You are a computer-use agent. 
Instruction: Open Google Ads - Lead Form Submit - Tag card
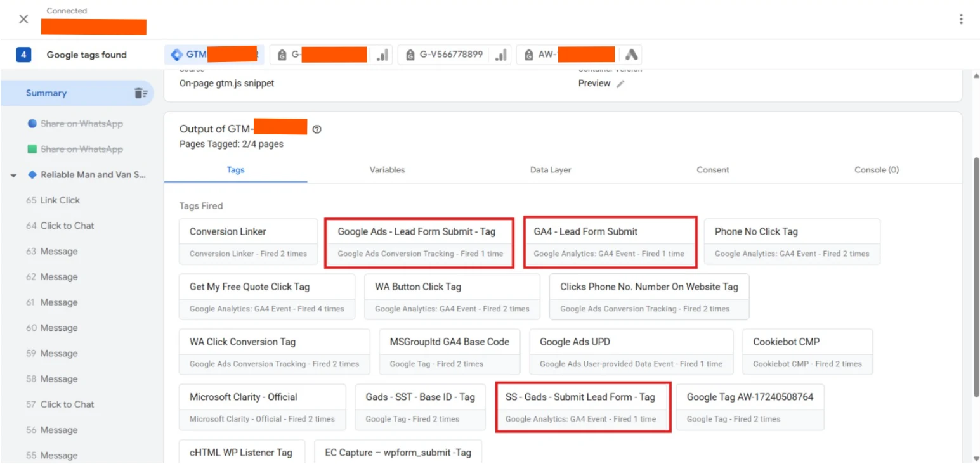(x=419, y=242)
